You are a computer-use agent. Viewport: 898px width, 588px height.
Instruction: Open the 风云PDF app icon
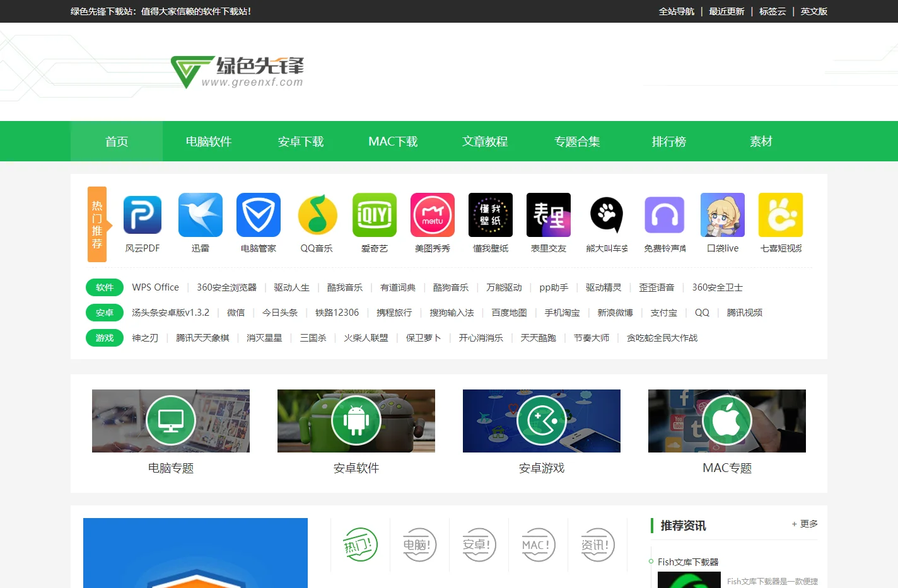143,215
